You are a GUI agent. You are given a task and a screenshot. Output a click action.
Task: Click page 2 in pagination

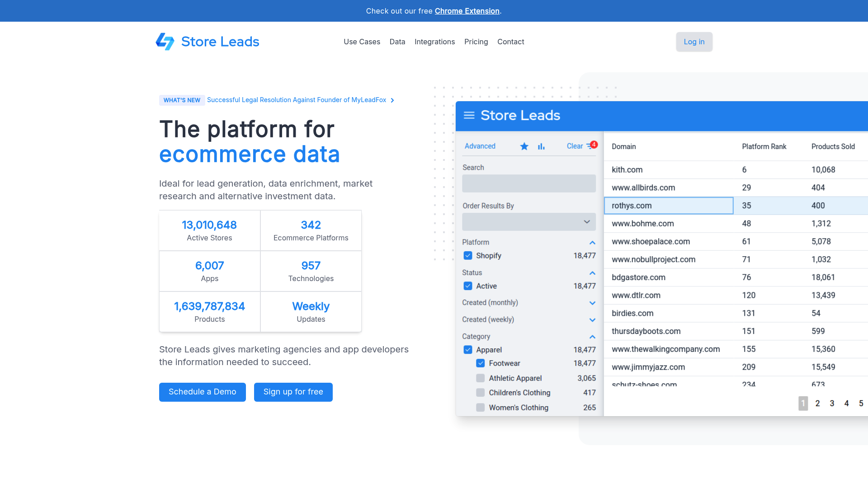pyautogui.click(x=817, y=403)
